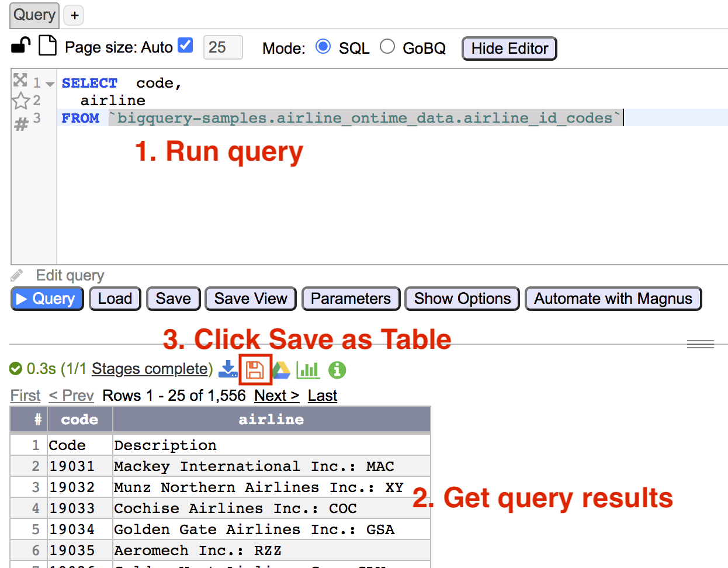
Task: Go to Next page of results
Action: tap(276, 396)
